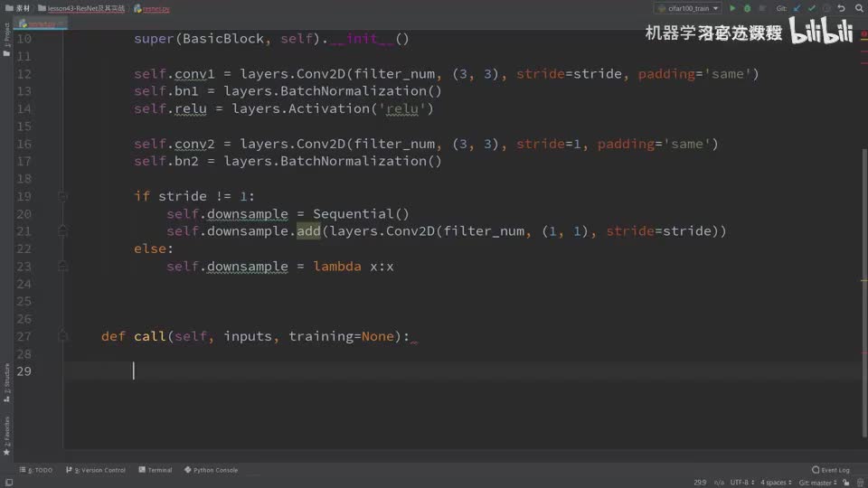868x488 pixels.
Task: Click the highlighted 'add' method on line 21
Action: (308, 231)
